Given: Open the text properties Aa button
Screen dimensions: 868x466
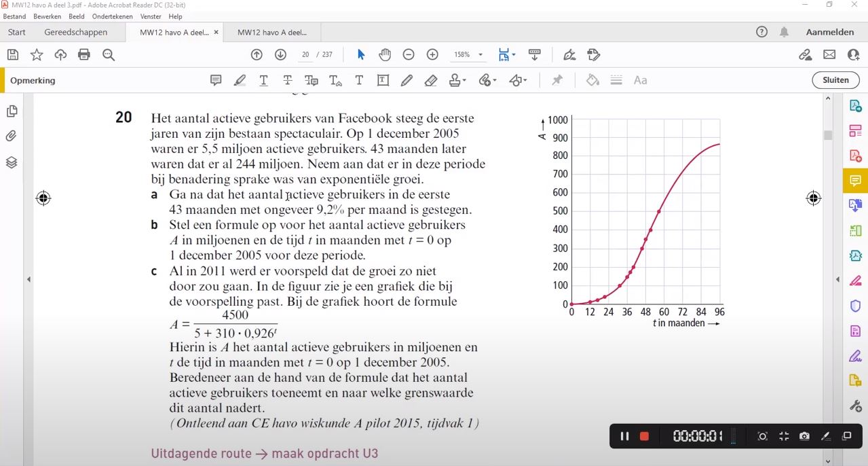Looking at the screenshot, I should (x=640, y=80).
